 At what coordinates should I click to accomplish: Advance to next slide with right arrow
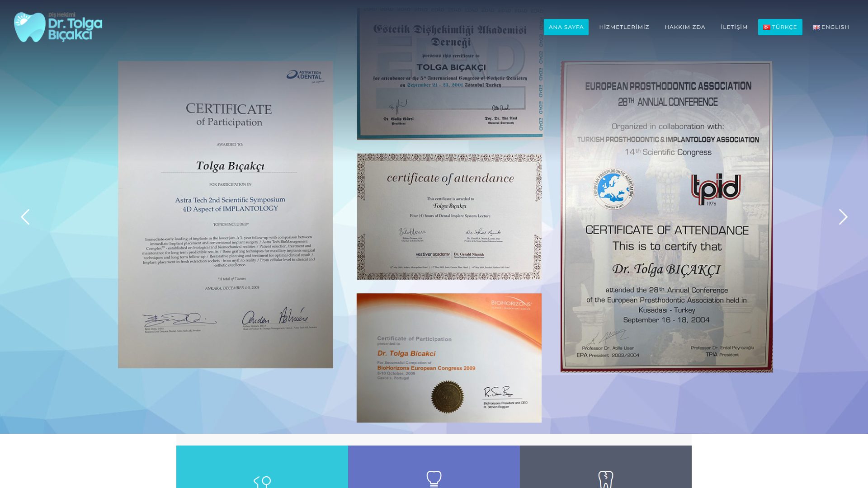(843, 217)
